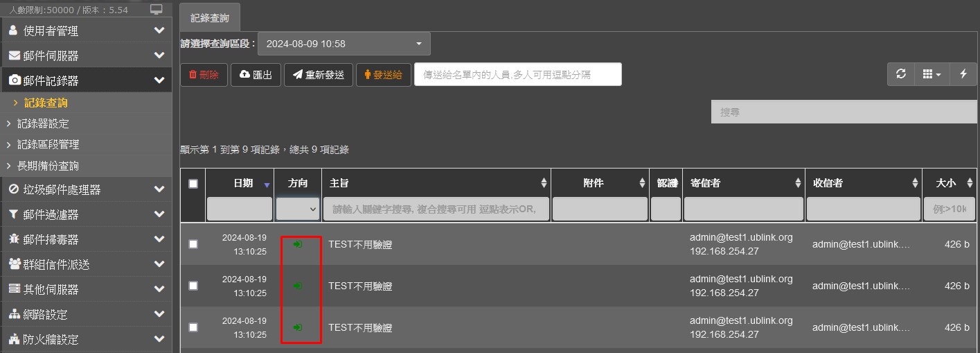980x353 pixels.
Task: Sort by the 寄信者 column
Action: 797,184
